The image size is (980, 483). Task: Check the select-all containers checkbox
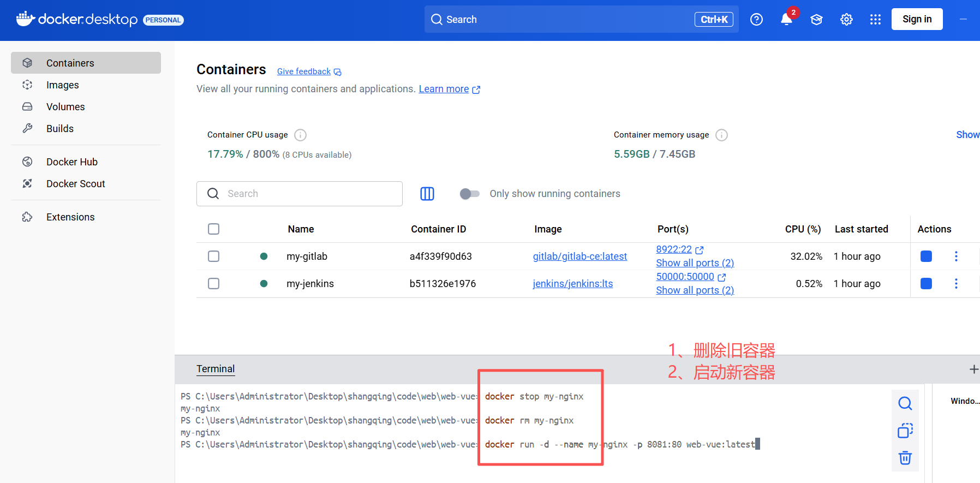[214, 229]
